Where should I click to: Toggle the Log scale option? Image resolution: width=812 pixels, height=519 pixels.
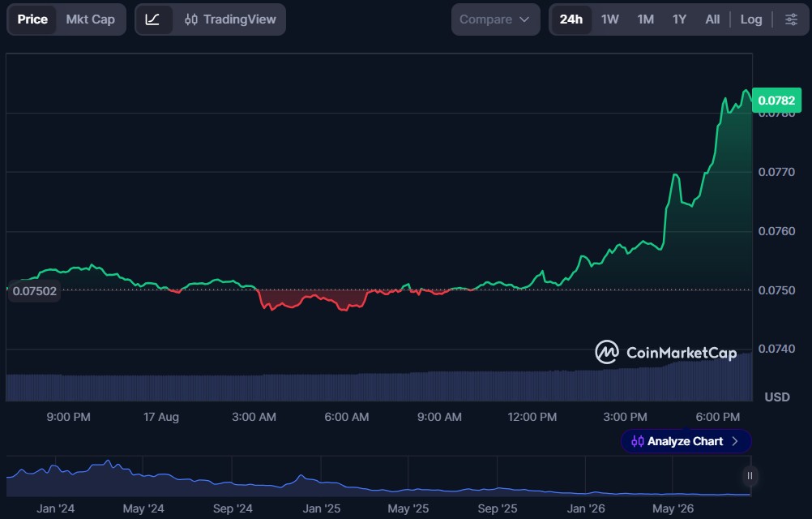(x=751, y=19)
